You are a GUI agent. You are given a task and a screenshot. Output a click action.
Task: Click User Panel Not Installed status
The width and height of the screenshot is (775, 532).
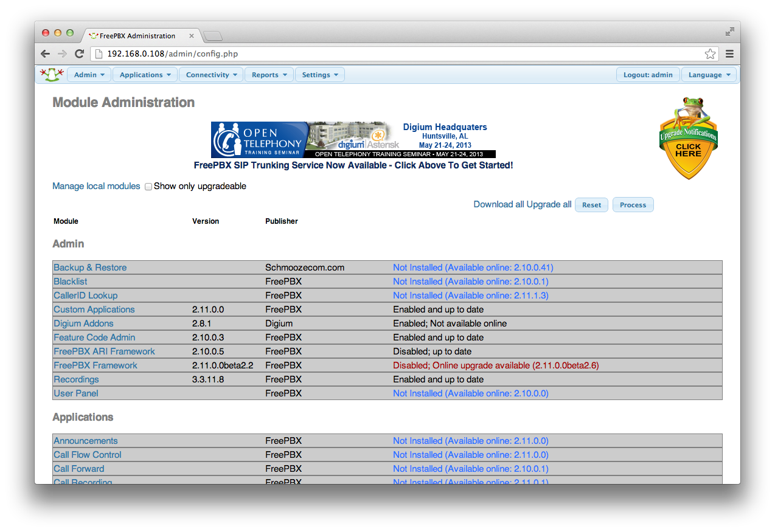click(x=471, y=393)
